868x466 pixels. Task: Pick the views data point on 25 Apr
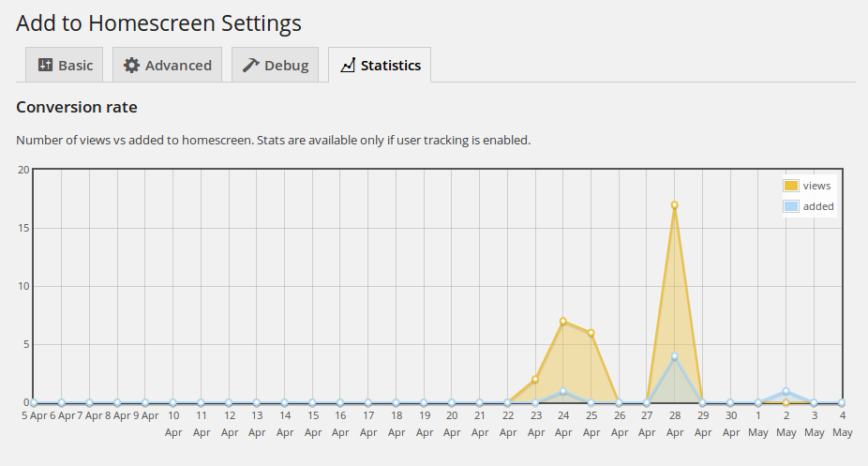coord(591,333)
